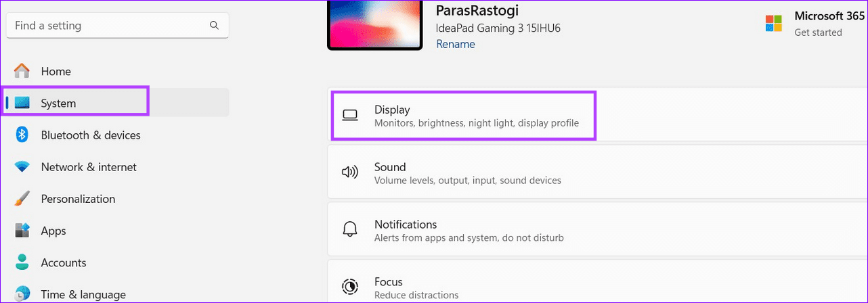Open Network & internet settings
The image size is (868, 303).
[89, 167]
